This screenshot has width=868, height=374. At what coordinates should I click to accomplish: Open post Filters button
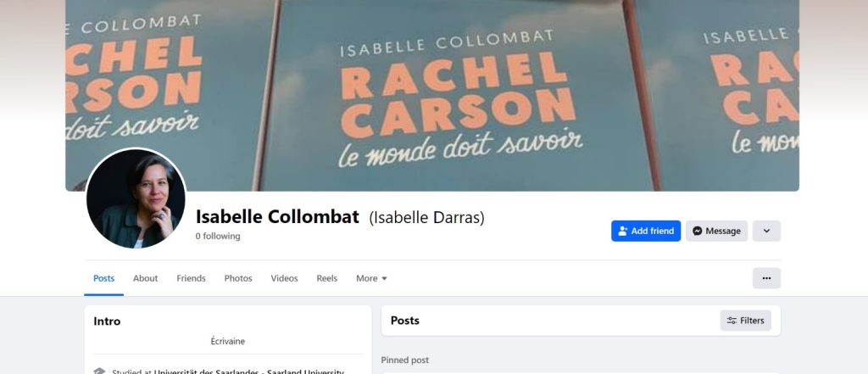click(745, 321)
